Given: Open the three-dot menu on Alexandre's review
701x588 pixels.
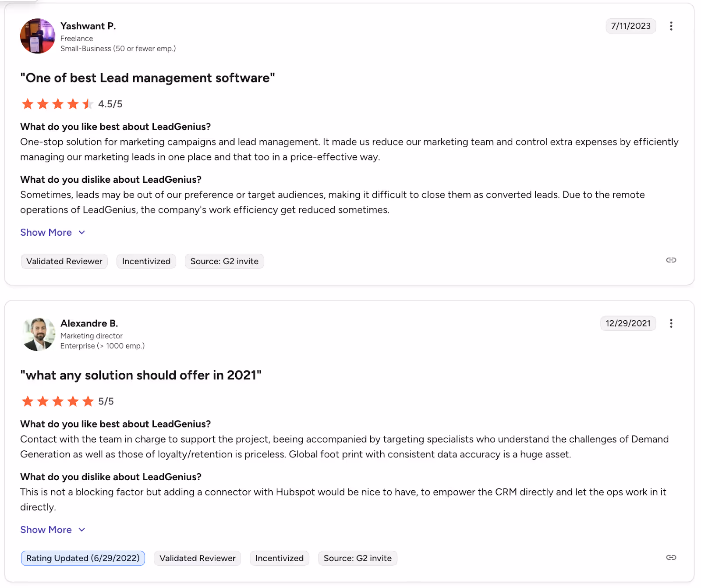Looking at the screenshot, I should pos(671,323).
